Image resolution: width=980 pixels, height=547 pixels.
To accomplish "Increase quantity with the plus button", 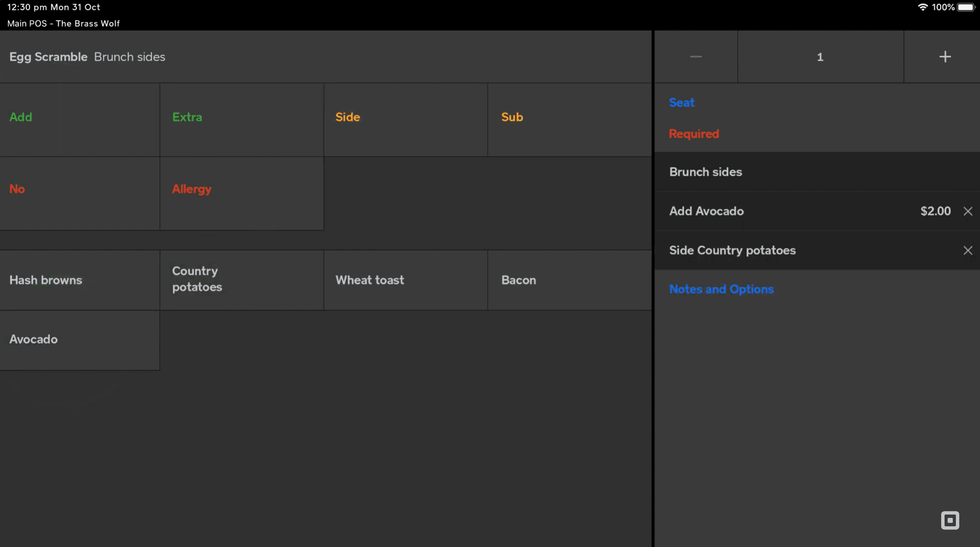I will pyautogui.click(x=944, y=57).
